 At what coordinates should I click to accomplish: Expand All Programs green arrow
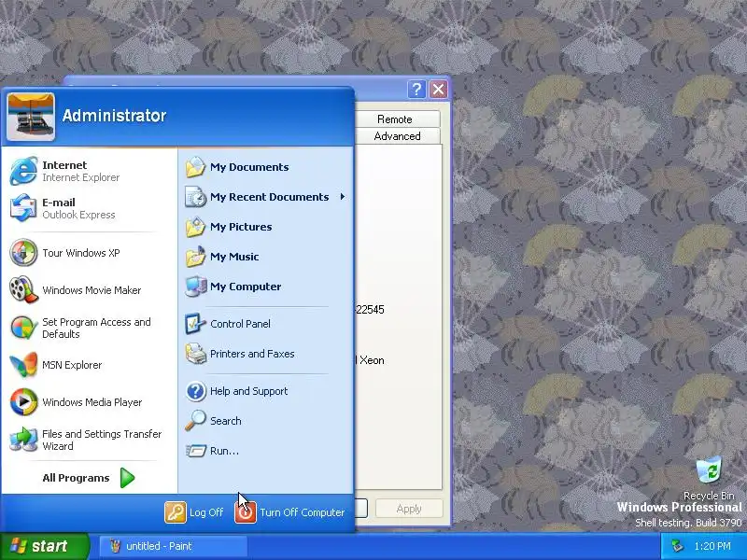tap(127, 478)
